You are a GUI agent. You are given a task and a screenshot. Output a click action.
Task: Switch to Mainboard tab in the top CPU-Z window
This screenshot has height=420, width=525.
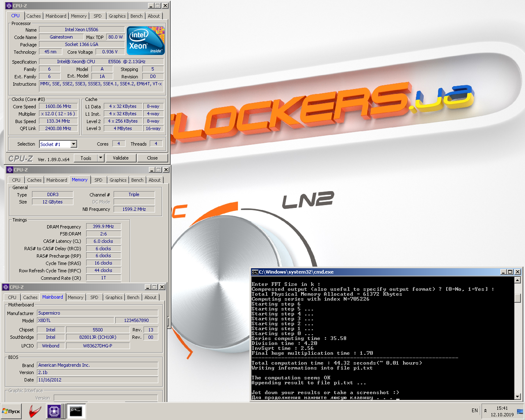pyautogui.click(x=56, y=16)
